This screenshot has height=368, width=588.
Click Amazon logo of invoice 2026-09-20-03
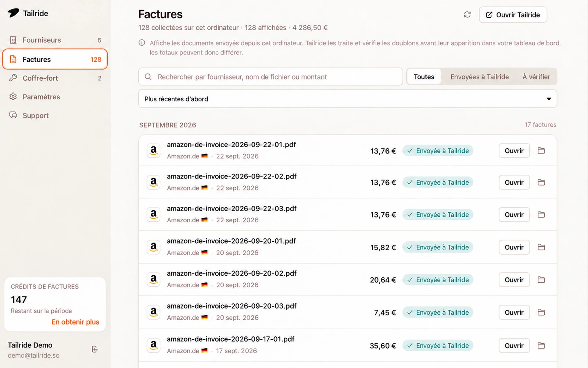[154, 312]
